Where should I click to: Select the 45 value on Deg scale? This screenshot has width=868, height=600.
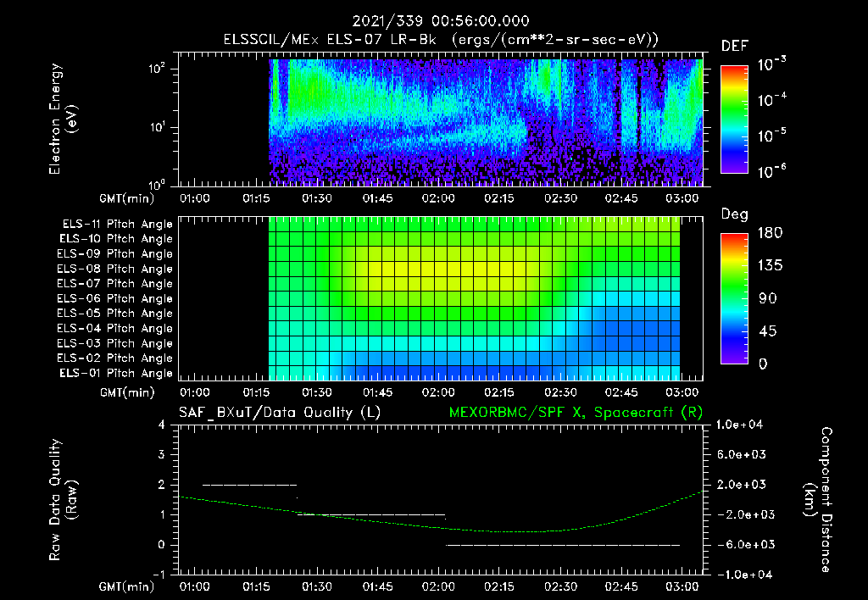768,331
